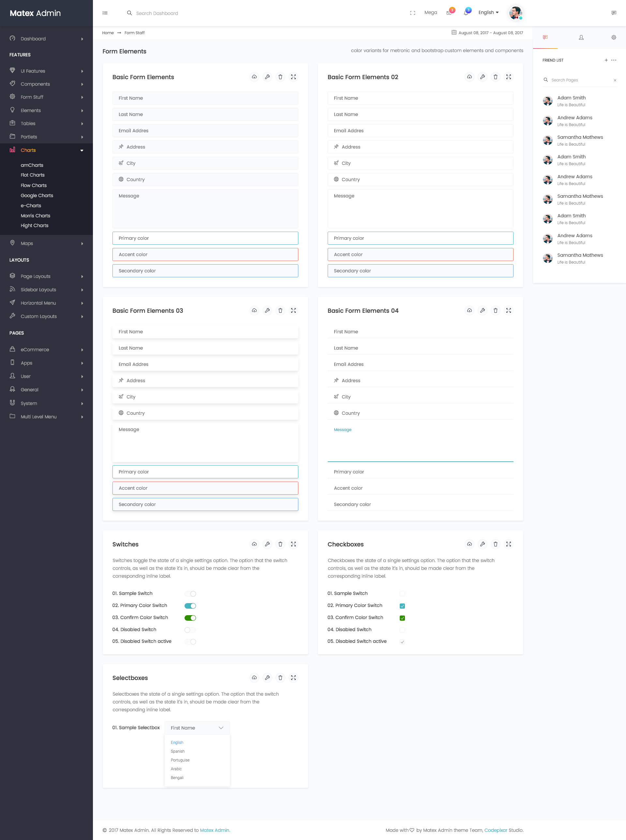Uncheck the 03. Confirm Color Switch checkbox
The height and width of the screenshot is (840, 626).
(x=402, y=618)
